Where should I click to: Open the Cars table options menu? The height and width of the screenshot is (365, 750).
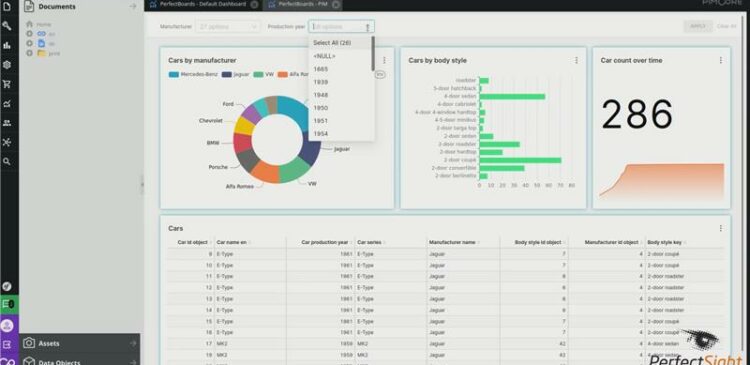coord(721,228)
